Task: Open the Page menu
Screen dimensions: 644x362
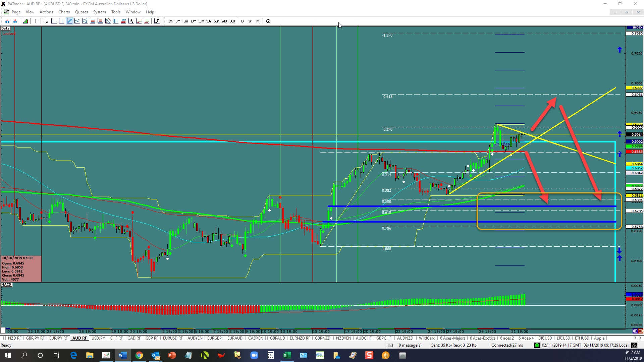Action: (16, 12)
